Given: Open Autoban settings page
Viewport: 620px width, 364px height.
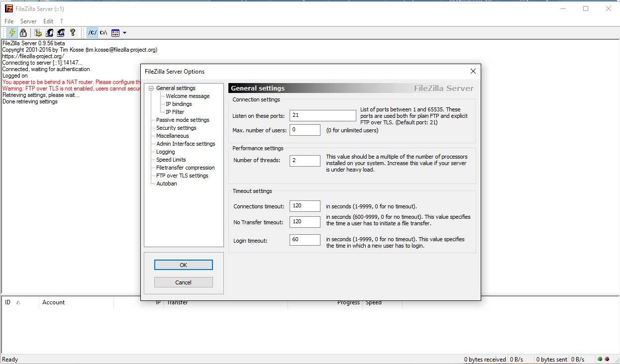Looking at the screenshot, I should click(167, 183).
